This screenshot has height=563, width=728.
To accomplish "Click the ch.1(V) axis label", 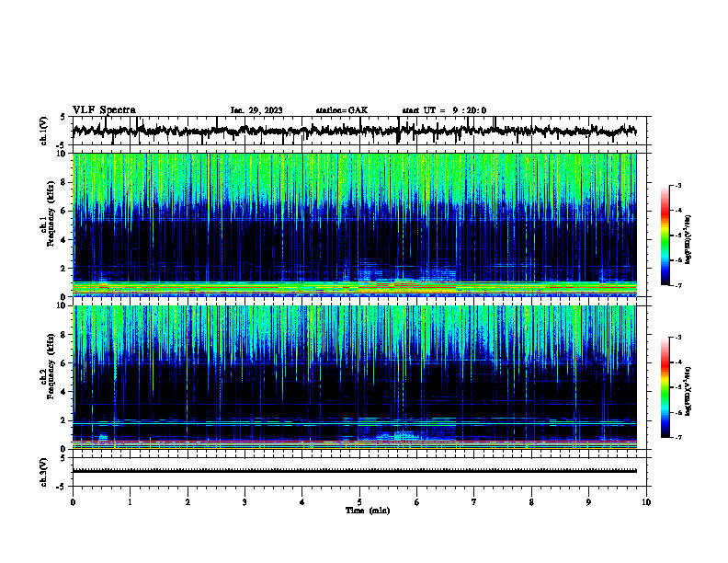I will pyautogui.click(x=44, y=131).
